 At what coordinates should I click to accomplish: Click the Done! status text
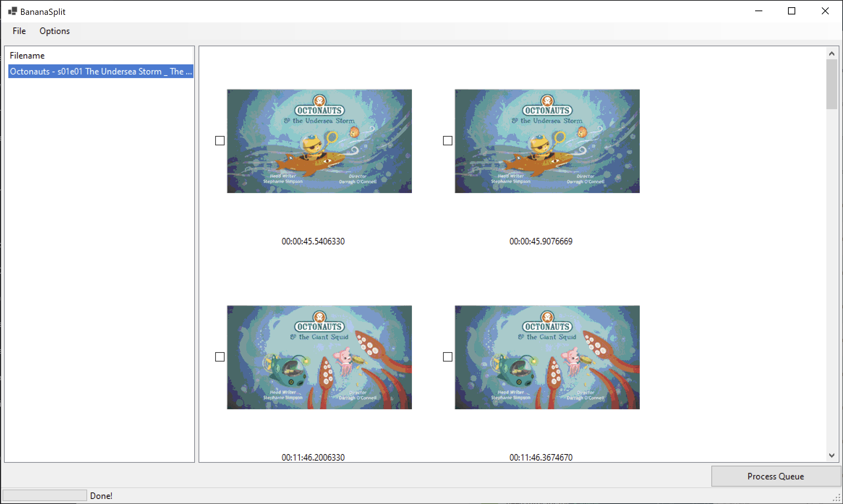(x=101, y=495)
